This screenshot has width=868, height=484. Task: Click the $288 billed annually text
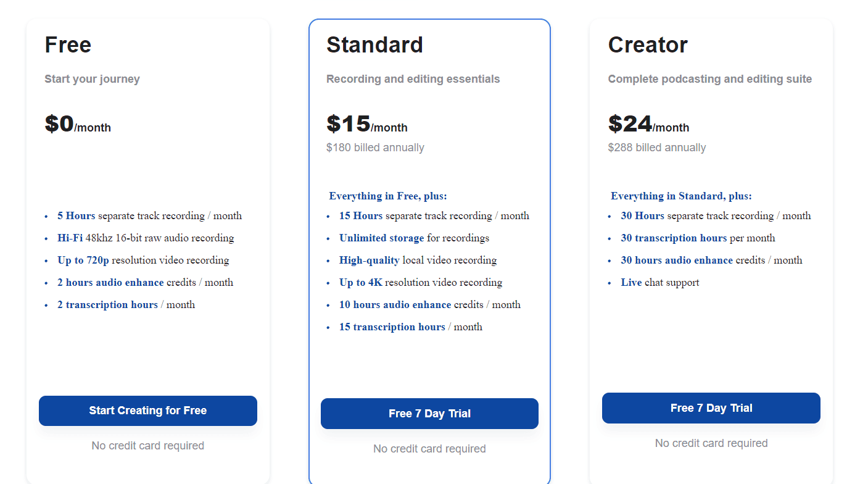coord(656,147)
